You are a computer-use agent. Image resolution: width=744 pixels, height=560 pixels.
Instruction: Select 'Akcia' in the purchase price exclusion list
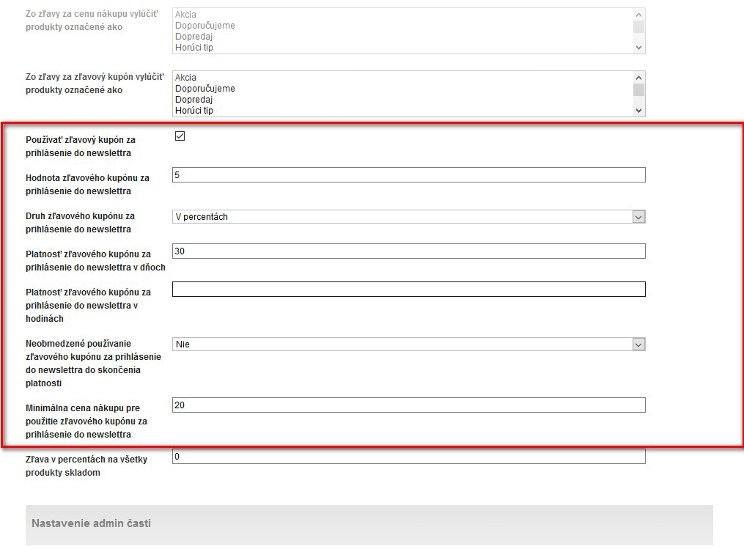[186, 15]
